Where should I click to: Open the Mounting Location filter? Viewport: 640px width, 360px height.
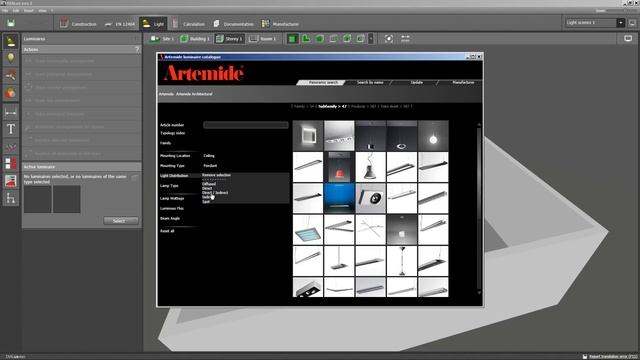175,156
